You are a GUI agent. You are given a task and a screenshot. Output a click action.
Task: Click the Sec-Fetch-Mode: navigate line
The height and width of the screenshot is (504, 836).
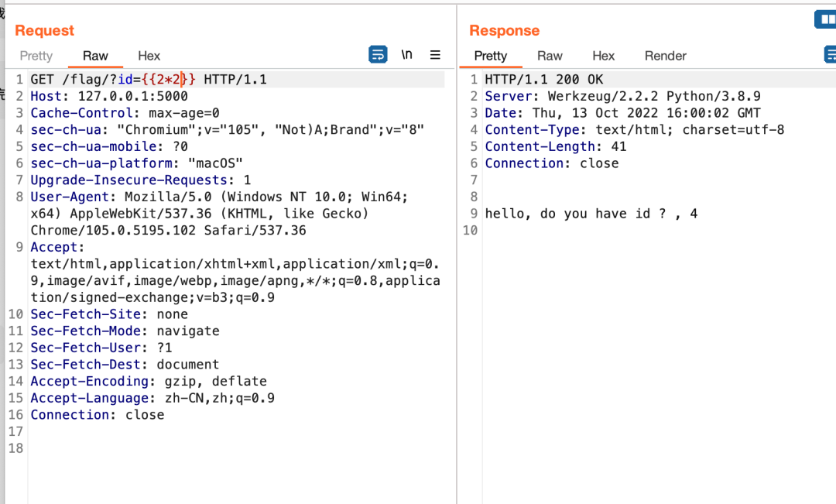click(125, 331)
